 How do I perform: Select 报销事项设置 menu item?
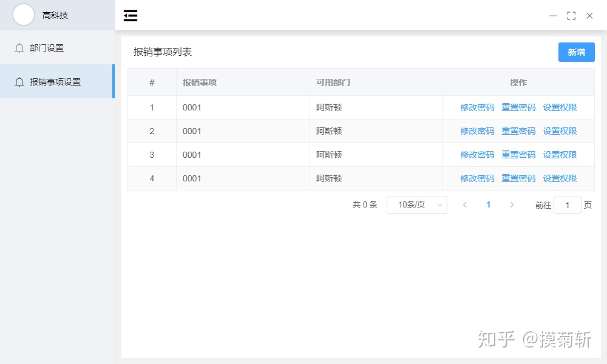57,81
